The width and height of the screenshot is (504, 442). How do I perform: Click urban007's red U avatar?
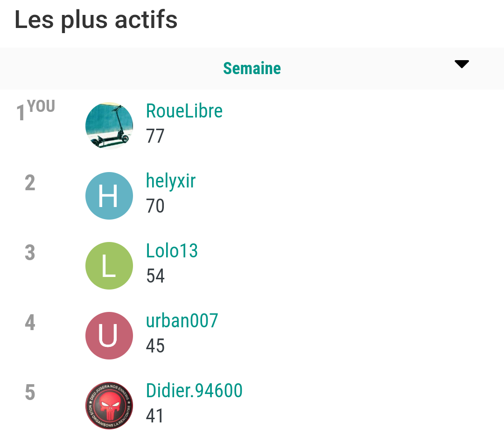point(109,336)
